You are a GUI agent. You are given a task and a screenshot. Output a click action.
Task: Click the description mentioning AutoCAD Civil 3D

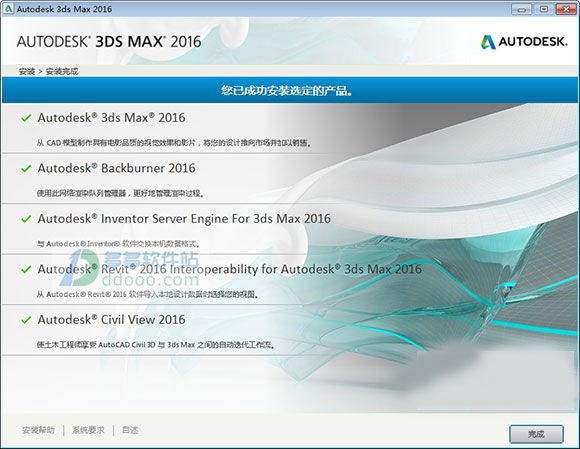(x=156, y=344)
